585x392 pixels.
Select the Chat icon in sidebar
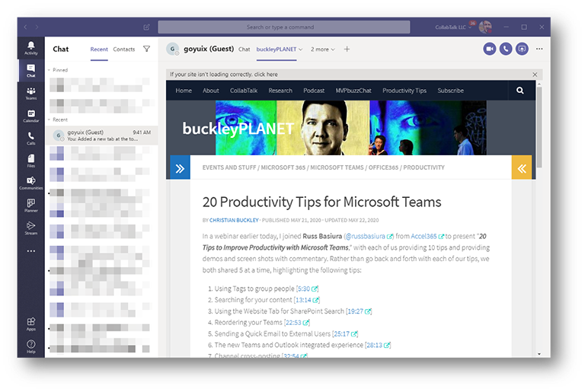click(31, 71)
